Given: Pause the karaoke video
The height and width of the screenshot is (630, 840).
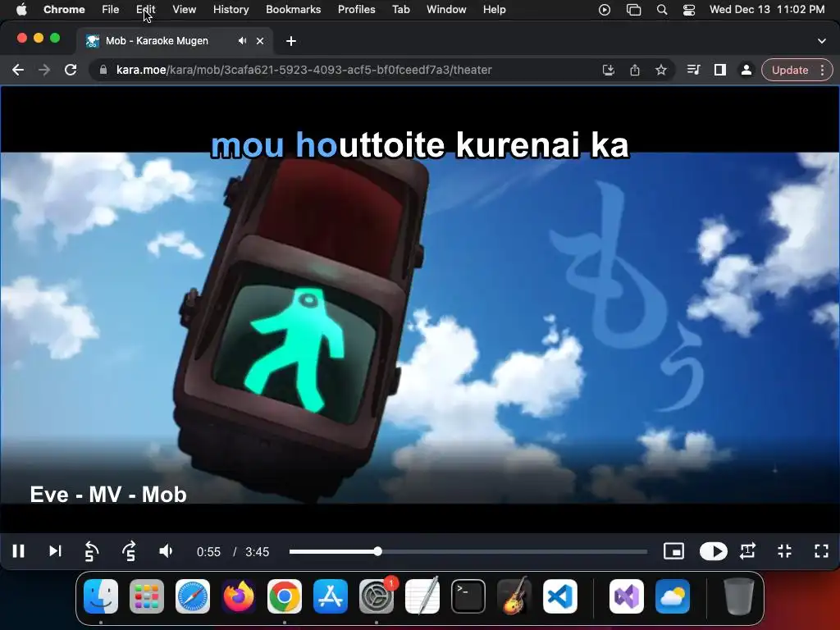Looking at the screenshot, I should point(19,551).
